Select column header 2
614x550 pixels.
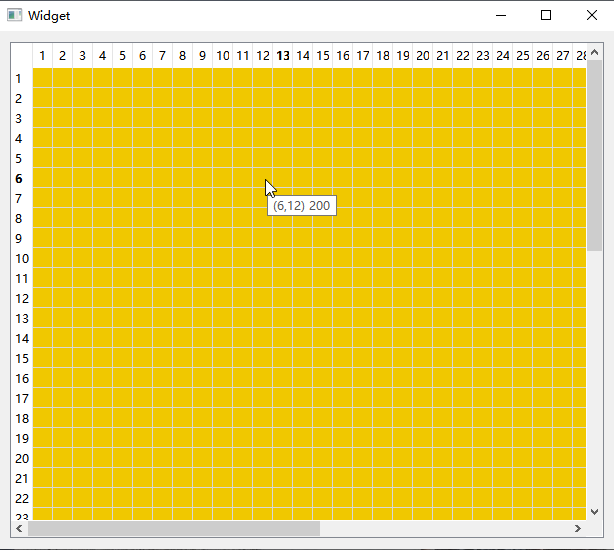coord(63,56)
